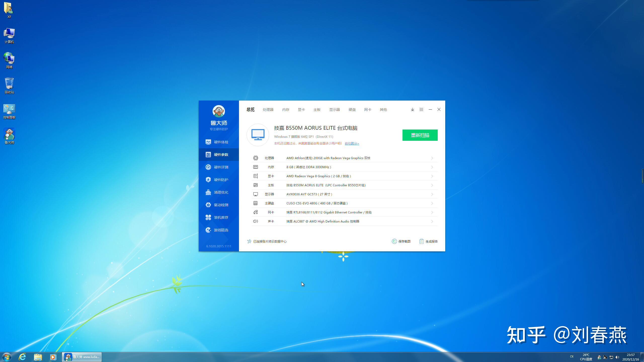This screenshot has width=644, height=362.
Task: Open 游戏精选 in the sidebar
Action: [x=219, y=230]
